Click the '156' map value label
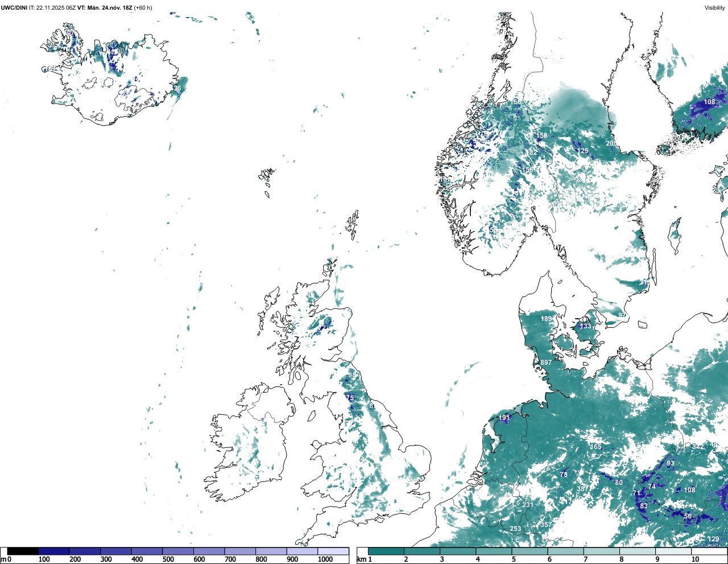The height and width of the screenshot is (564, 728). [x=528, y=170]
